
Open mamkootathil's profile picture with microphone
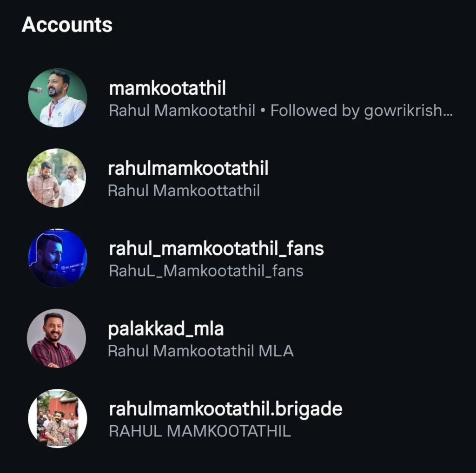[x=57, y=98]
